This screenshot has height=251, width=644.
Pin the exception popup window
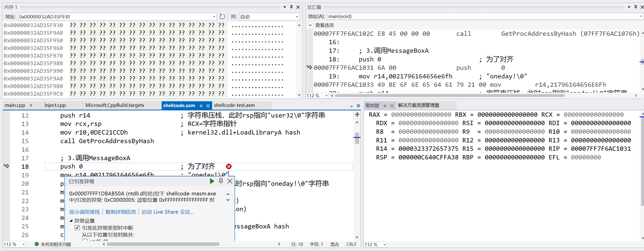[x=221, y=181]
